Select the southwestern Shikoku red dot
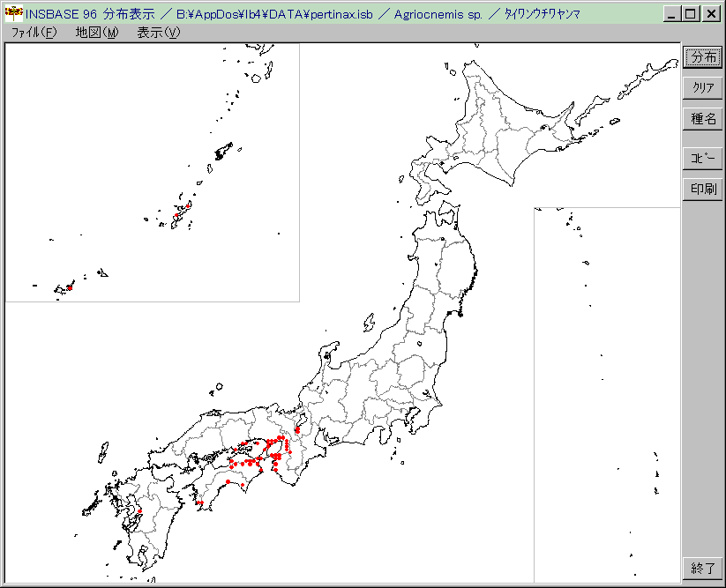Viewport: 726px width, 588px height. pos(200,502)
